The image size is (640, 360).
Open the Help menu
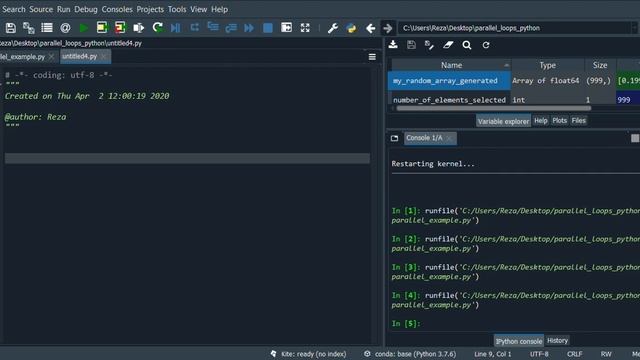point(219,9)
